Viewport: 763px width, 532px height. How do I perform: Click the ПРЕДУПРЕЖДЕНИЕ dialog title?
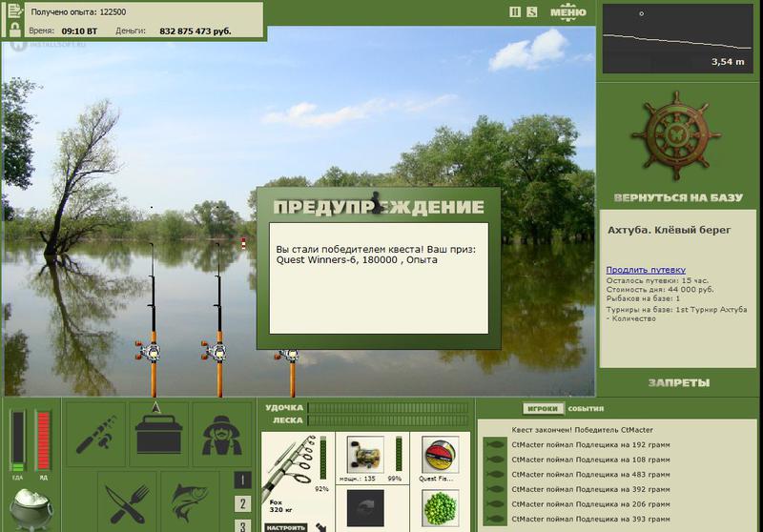tap(379, 207)
